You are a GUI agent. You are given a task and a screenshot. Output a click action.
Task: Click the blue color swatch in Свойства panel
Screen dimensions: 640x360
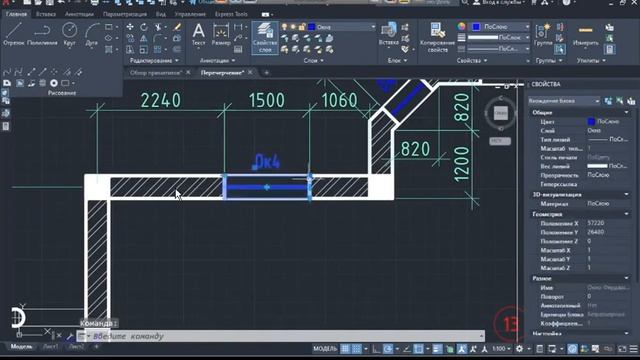click(476, 27)
